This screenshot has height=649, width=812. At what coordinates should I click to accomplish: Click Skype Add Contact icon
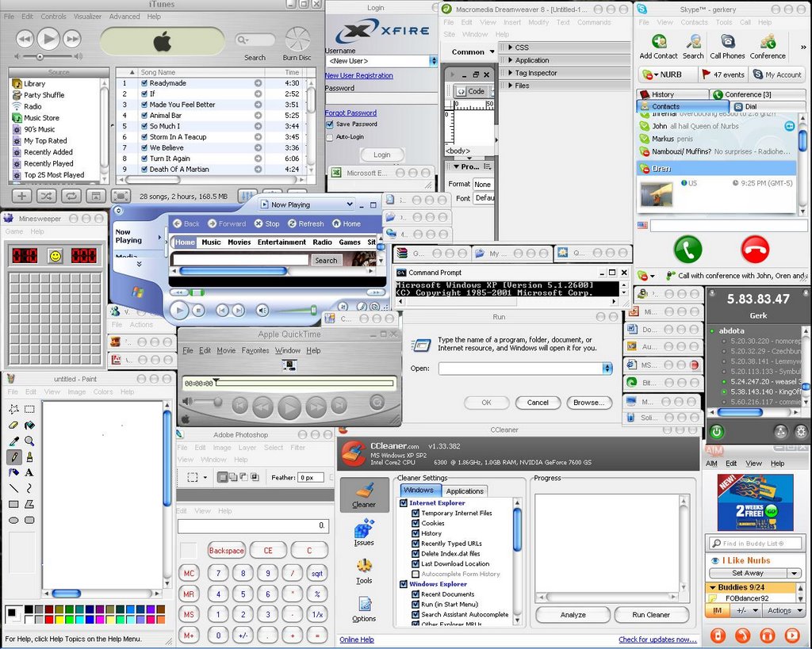click(659, 41)
